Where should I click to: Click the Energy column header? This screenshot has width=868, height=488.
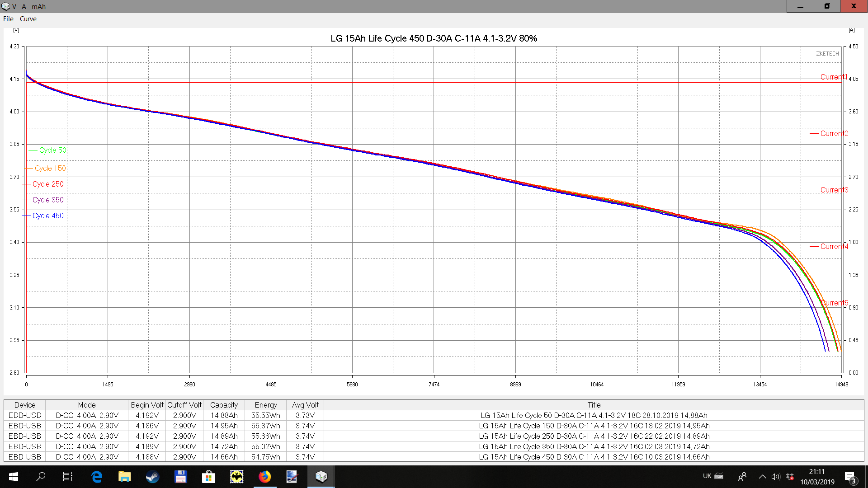point(266,405)
